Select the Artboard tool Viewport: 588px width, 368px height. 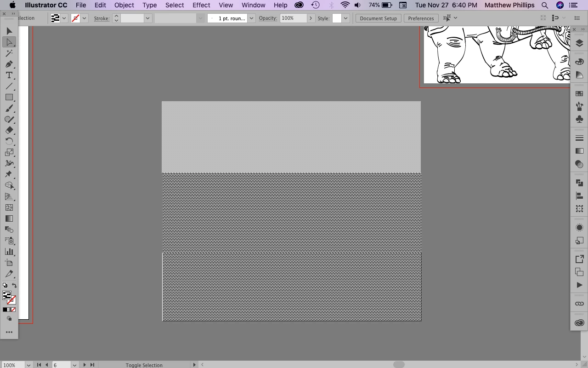[9, 263]
